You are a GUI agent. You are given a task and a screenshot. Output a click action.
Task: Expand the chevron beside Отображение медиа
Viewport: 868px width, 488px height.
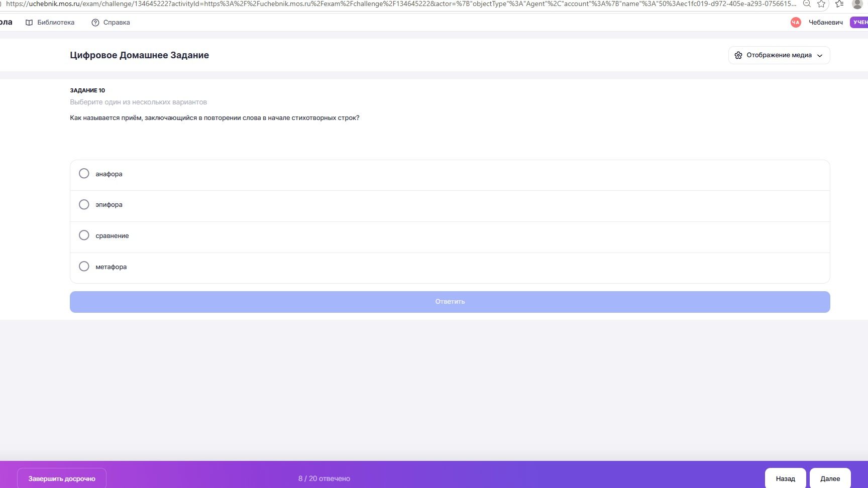(x=820, y=56)
